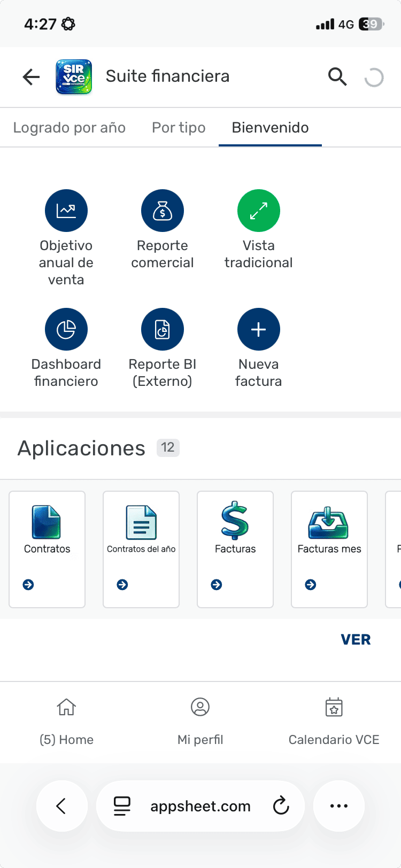Create Nueva factura with plus icon
Screen dimensions: 401x868
pos(259,329)
